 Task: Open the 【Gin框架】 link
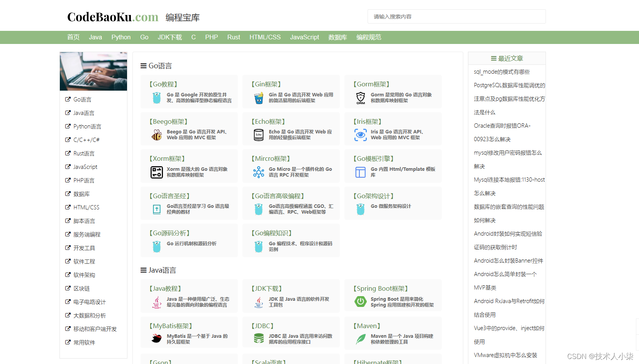click(x=266, y=84)
